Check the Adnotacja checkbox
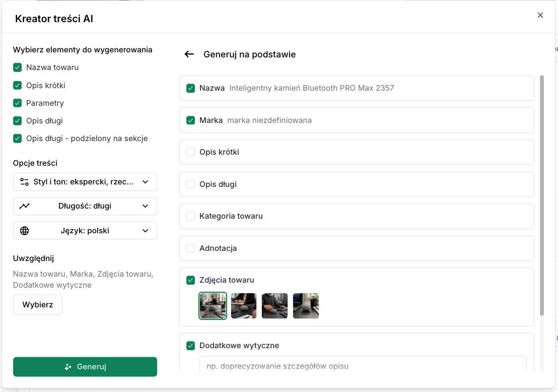 (191, 248)
